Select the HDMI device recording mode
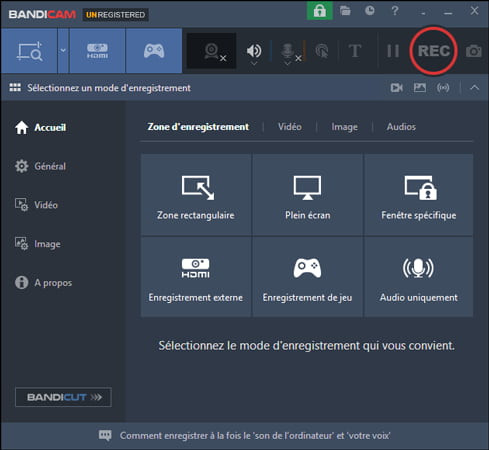The image size is (489, 450). click(97, 51)
